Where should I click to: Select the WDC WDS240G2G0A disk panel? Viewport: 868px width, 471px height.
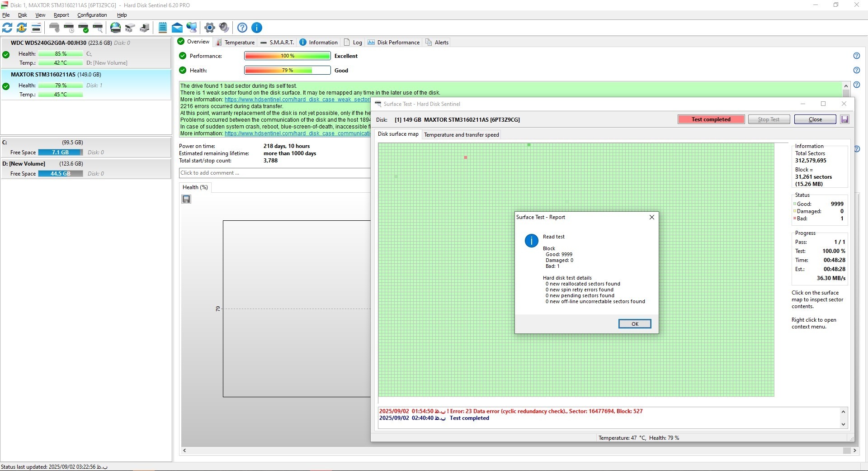point(86,53)
